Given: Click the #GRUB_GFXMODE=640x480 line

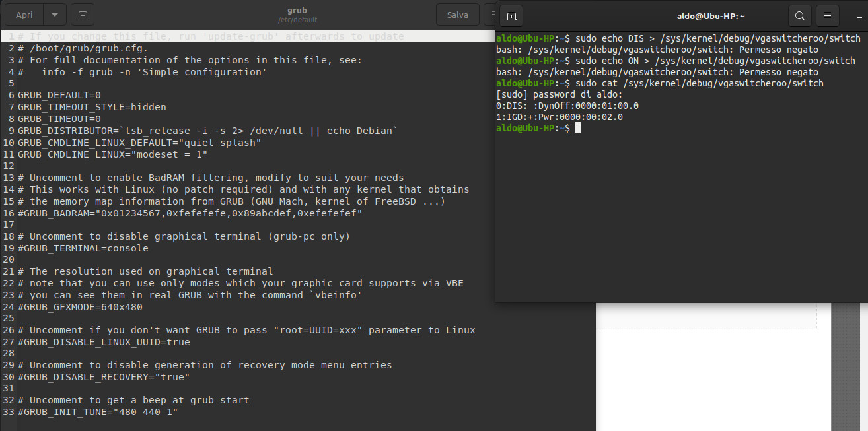Looking at the screenshot, I should point(80,307).
